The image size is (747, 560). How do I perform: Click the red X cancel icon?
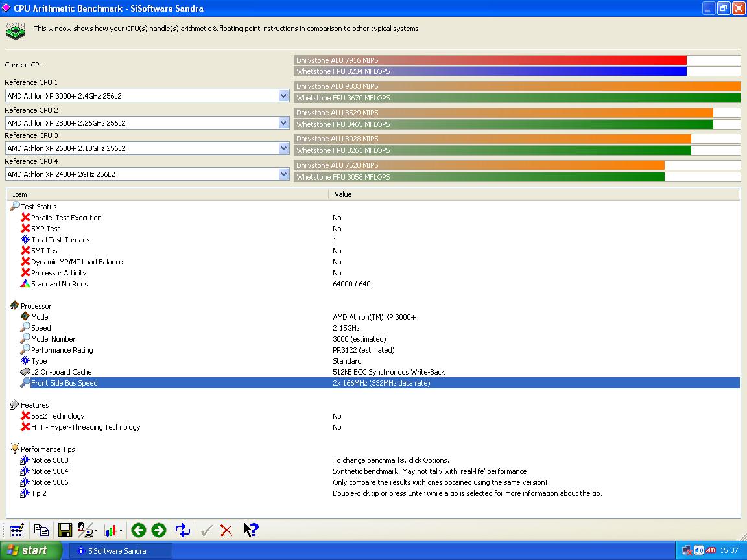pyautogui.click(x=226, y=530)
